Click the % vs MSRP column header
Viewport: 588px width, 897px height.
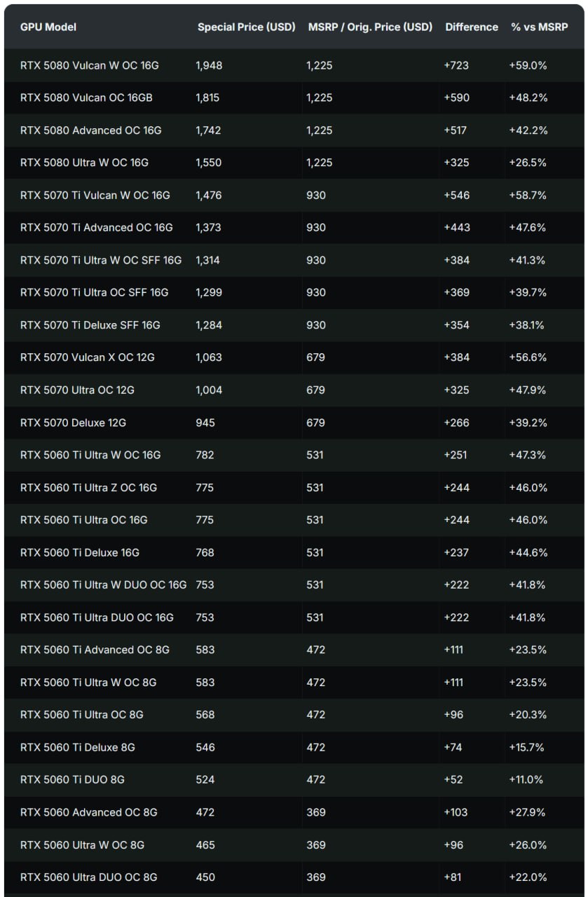pos(538,27)
